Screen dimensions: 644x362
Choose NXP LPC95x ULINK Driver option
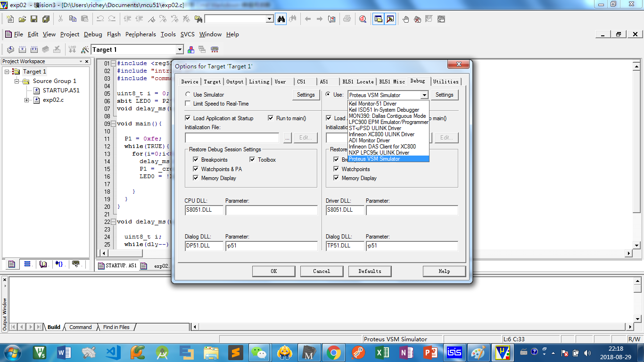(388, 153)
